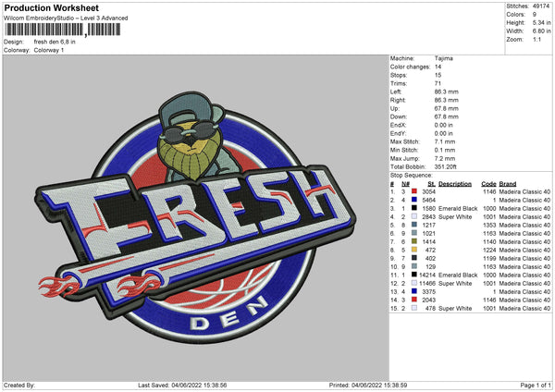
Task: Click the Machine value 'Tajima'
Action: (444, 58)
